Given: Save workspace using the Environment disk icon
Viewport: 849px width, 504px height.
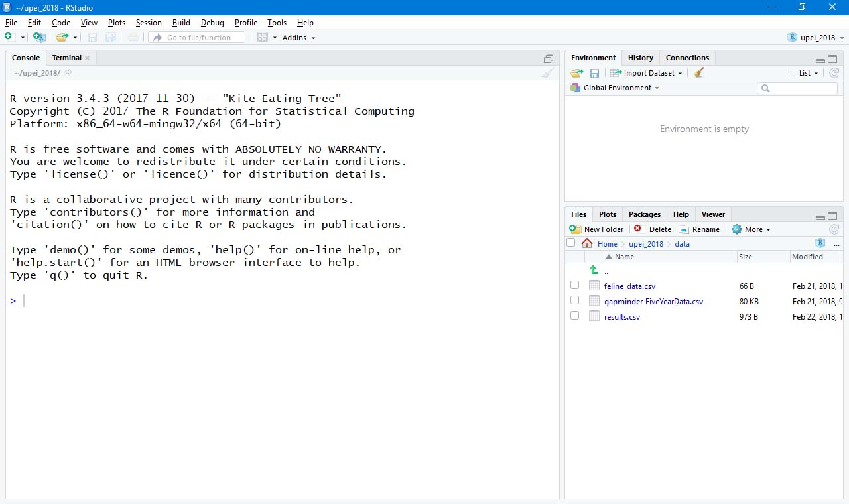Looking at the screenshot, I should tap(594, 73).
